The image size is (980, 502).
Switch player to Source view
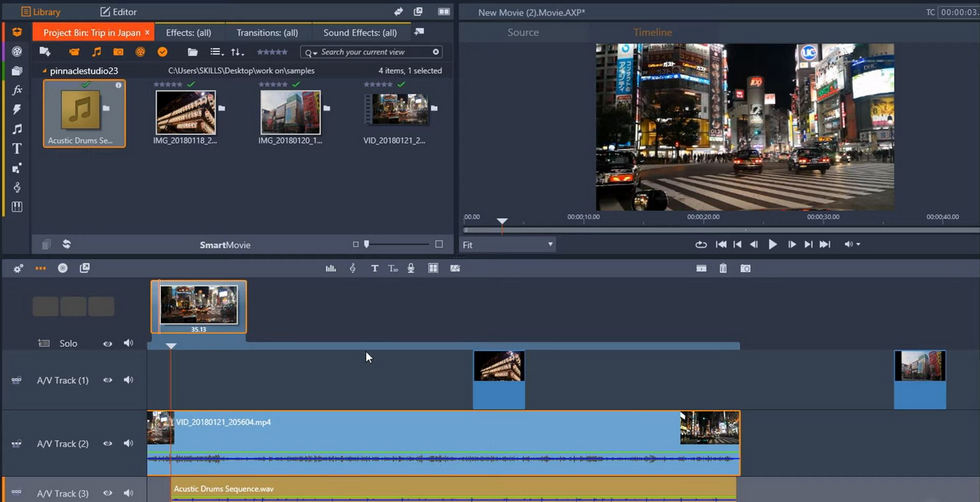coord(523,32)
